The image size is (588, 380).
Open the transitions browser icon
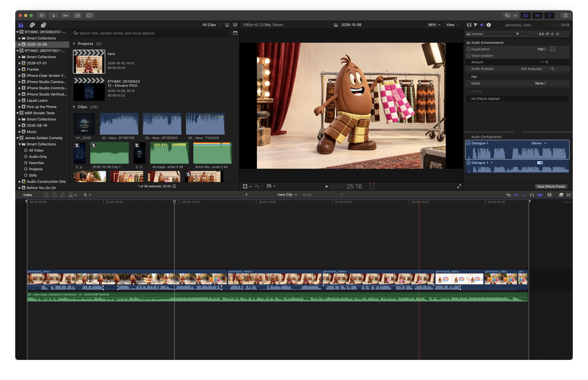[x=568, y=195]
